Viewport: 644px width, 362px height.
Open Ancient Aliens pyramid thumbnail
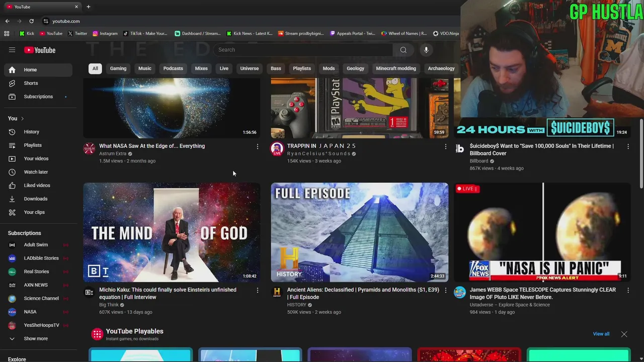point(359,232)
